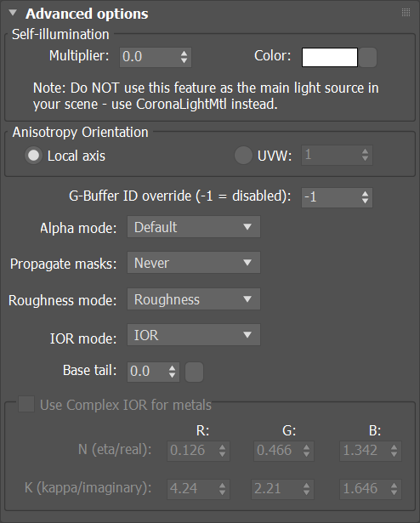Click the rollout drag grip icon

pyautogui.click(x=406, y=13)
